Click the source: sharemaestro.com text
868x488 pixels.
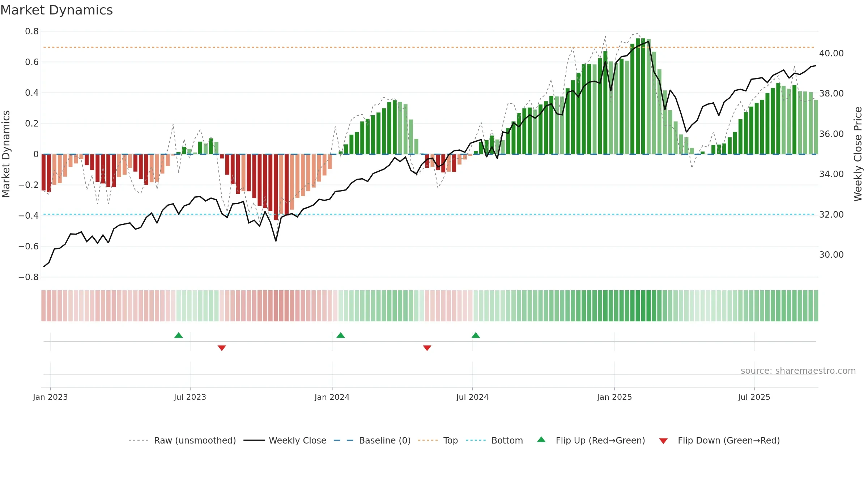coord(798,371)
